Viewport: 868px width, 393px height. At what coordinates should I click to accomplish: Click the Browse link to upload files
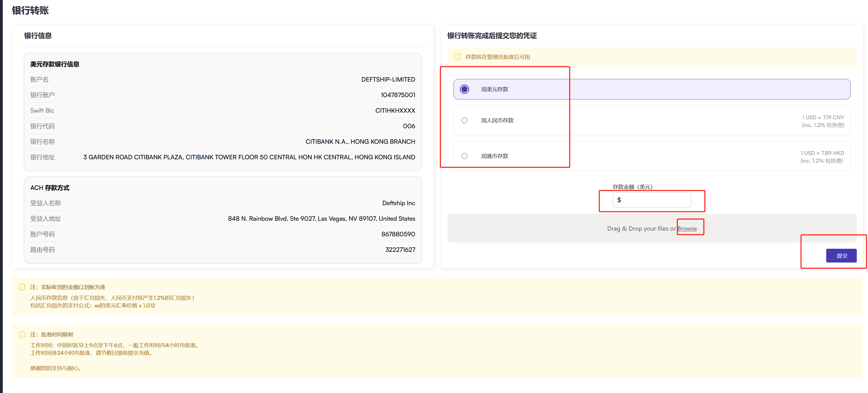point(687,229)
